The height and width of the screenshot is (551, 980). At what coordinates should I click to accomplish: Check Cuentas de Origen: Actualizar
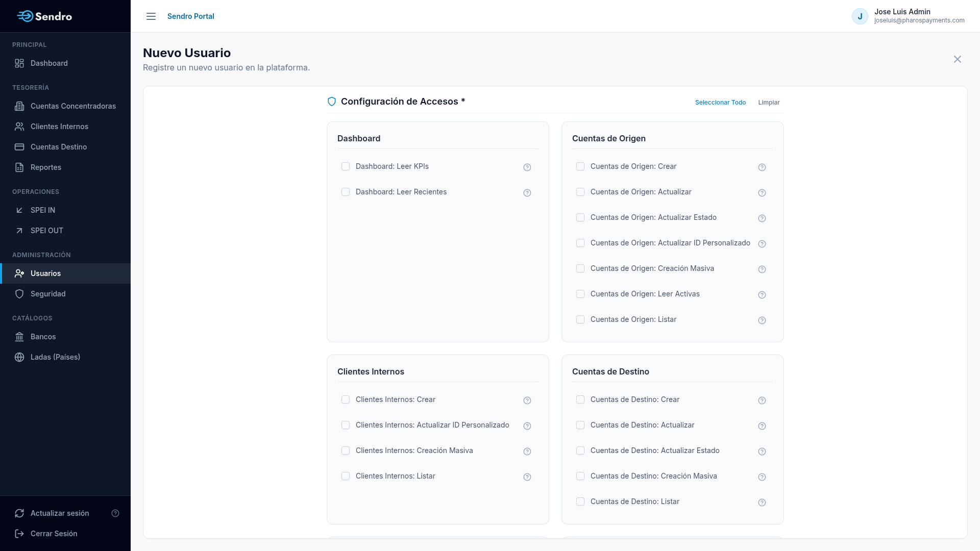click(x=580, y=192)
